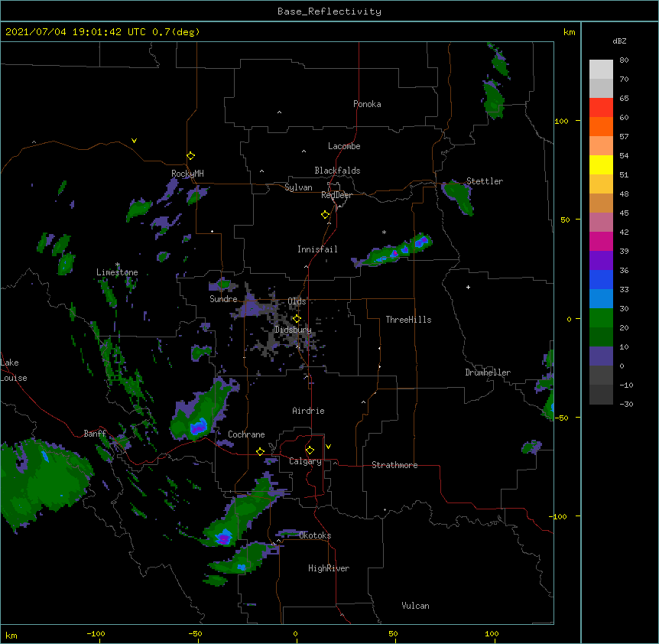Screen dimensions: 659x644
Task: Select the magenta 42 dBZ legend swatch
Action: (601, 241)
